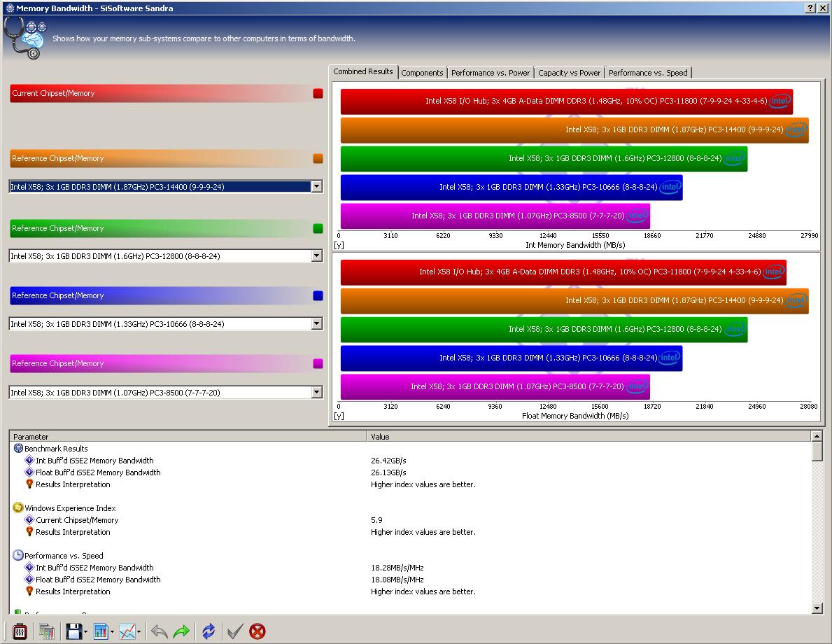Click the blue PC3-10666 bar in Float Memory chart
832x644 pixels.
click(x=512, y=358)
